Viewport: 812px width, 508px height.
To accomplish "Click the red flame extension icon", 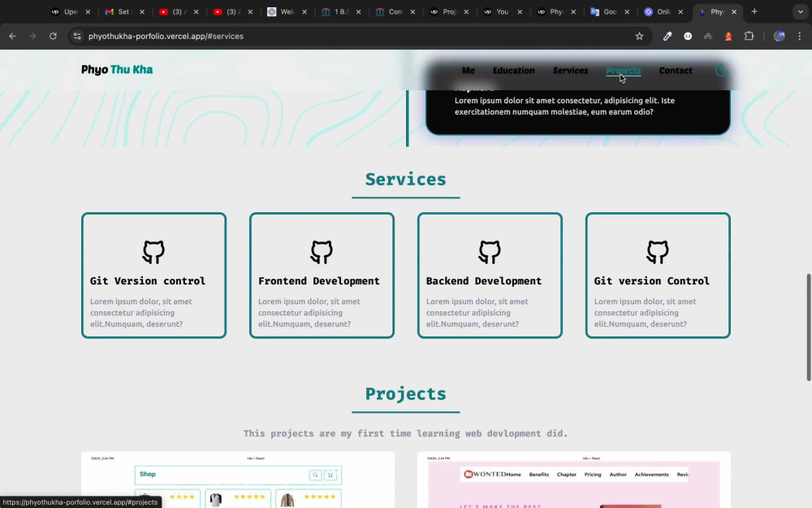I will [x=728, y=37].
